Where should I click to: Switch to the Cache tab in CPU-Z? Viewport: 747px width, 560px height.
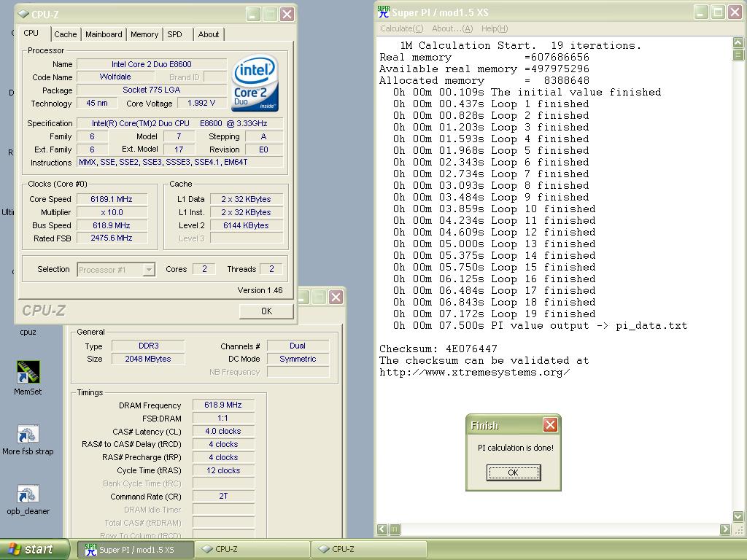(65, 34)
